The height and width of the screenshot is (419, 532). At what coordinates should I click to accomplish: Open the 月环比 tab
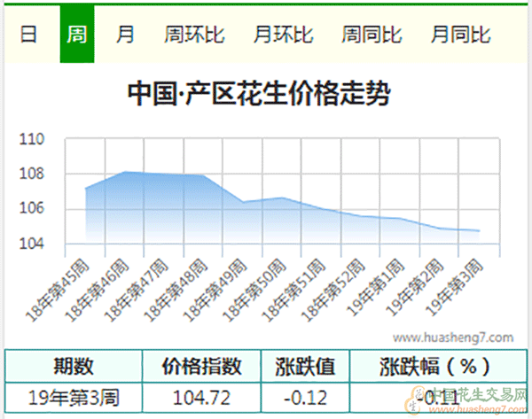pyautogui.click(x=283, y=35)
